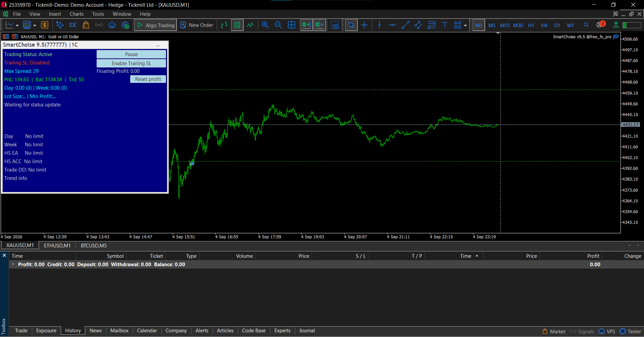Toggle the Algo Trading button

point(156,25)
